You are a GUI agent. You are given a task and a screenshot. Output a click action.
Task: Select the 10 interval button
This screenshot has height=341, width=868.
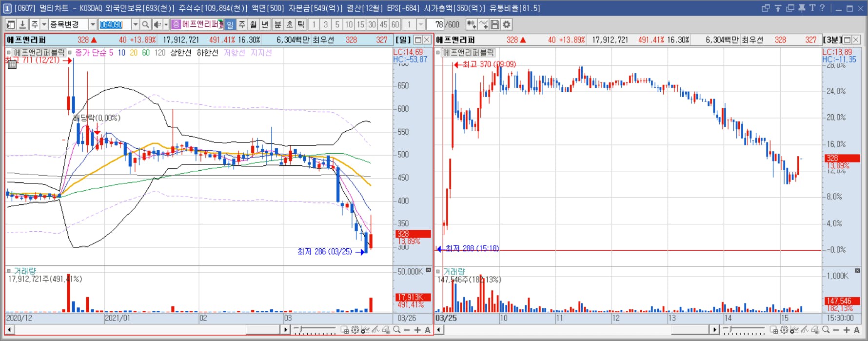[349, 24]
